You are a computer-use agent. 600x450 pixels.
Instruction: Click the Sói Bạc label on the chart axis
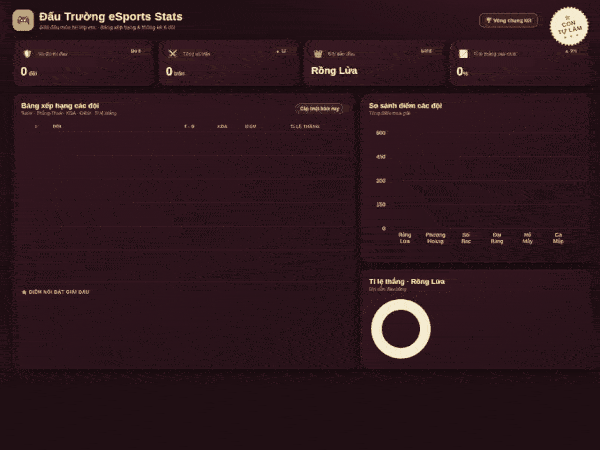pyautogui.click(x=466, y=238)
